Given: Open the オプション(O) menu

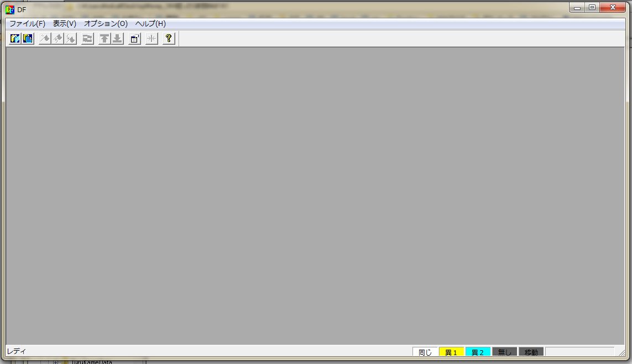Looking at the screenshot, I should (105, 24).
